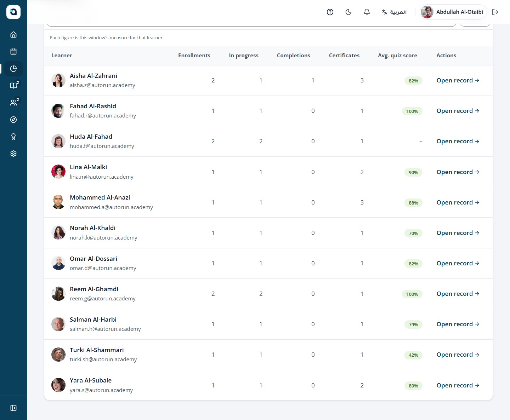Toggle dark mode moon icon
Screen dimensions: 510x420
(348, 12)
